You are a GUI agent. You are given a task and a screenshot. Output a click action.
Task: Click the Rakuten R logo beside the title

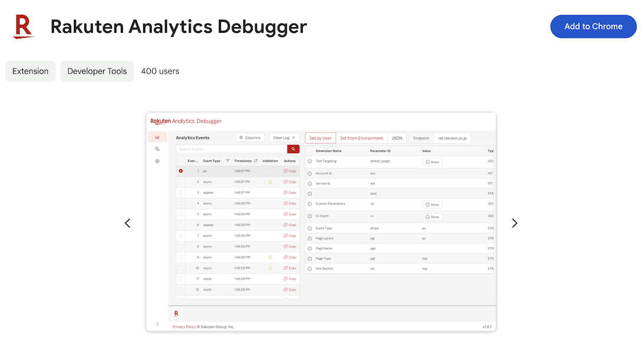(24, 27)
